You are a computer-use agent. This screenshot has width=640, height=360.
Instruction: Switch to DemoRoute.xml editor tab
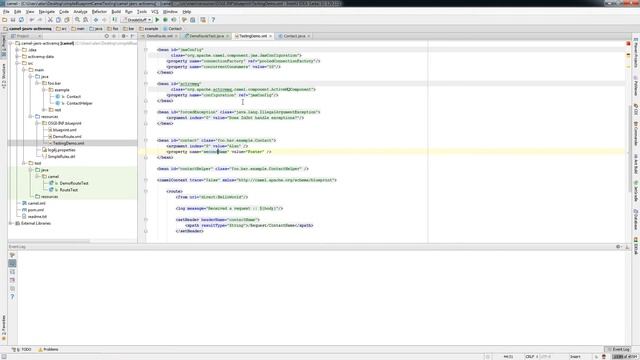(x=160, y=36)
